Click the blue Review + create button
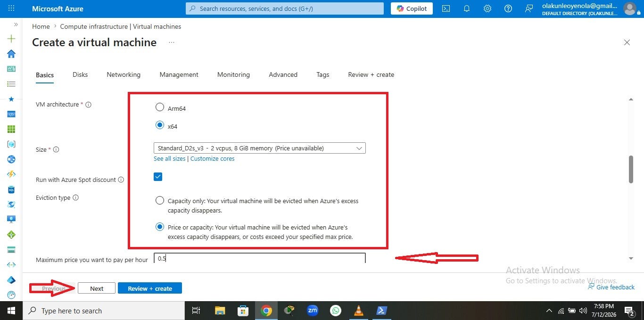 (150, 288)
